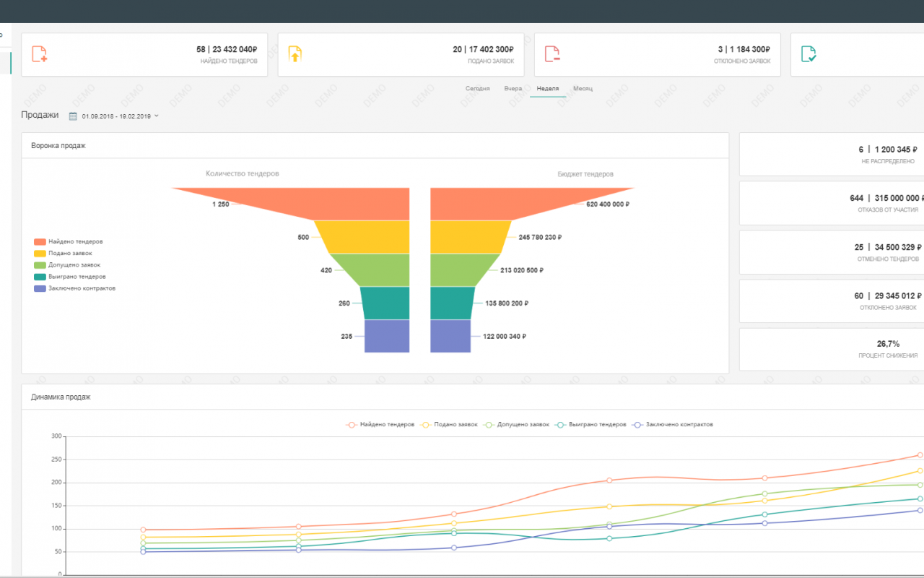Click the calendar icon next to date range
Image resolution: width=924 pixels, height=578 pixels.
tap(73, 116)
